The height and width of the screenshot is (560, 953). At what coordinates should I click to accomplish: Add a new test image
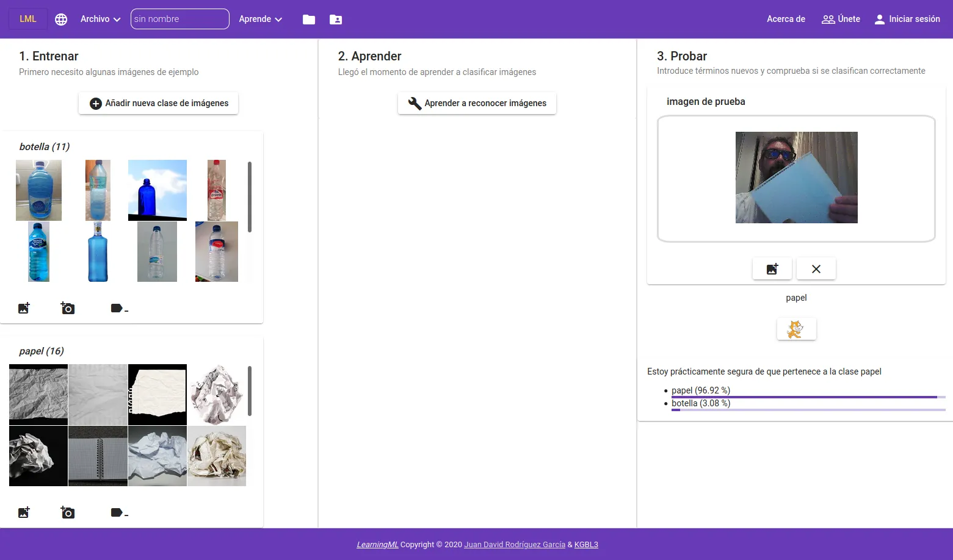(x=772, y=268)
